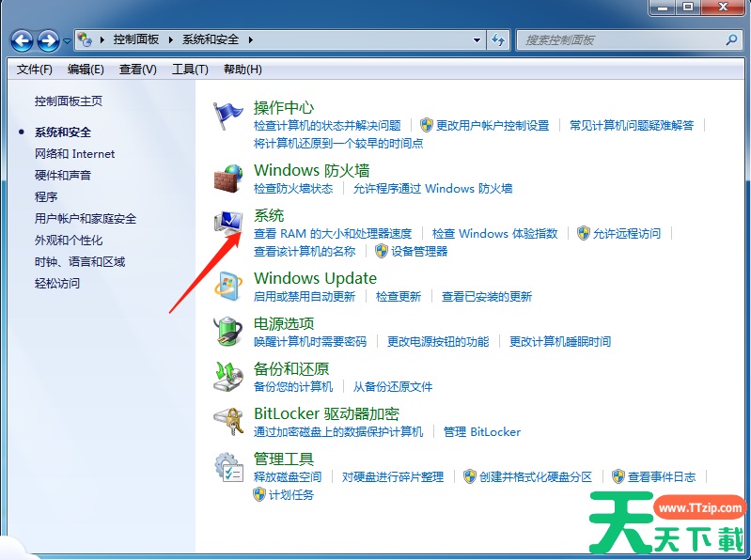This screenshot has height=560, width=751.
Task: Click shield icon beside 创建并格式化硬盘分区
Action: click(x=470, y=476)
